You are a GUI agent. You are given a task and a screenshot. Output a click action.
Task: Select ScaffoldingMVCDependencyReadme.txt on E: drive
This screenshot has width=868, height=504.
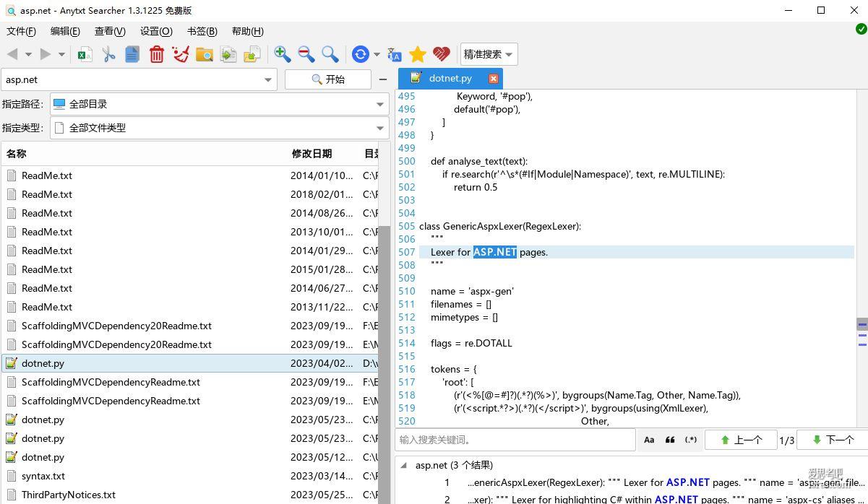click(x=189, y=401)
